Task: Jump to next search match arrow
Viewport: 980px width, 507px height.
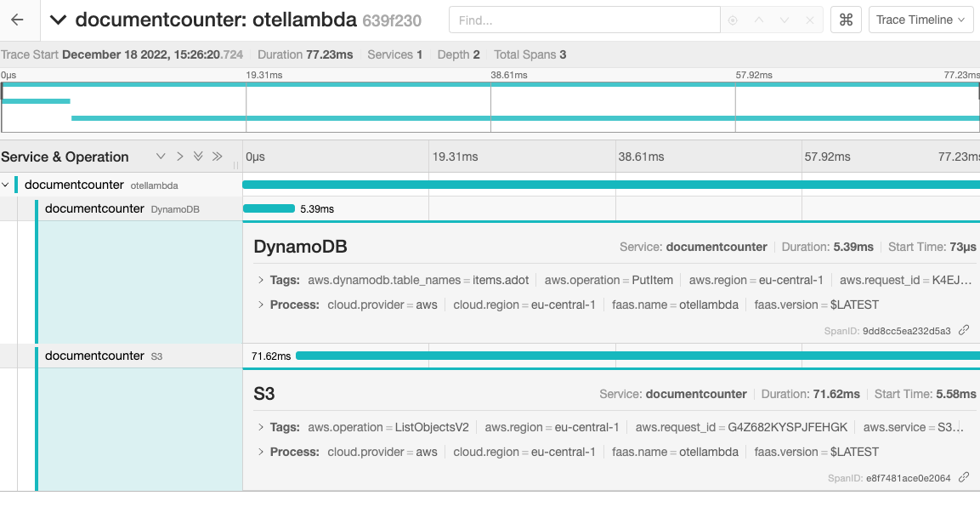Action: pos(785,20)
